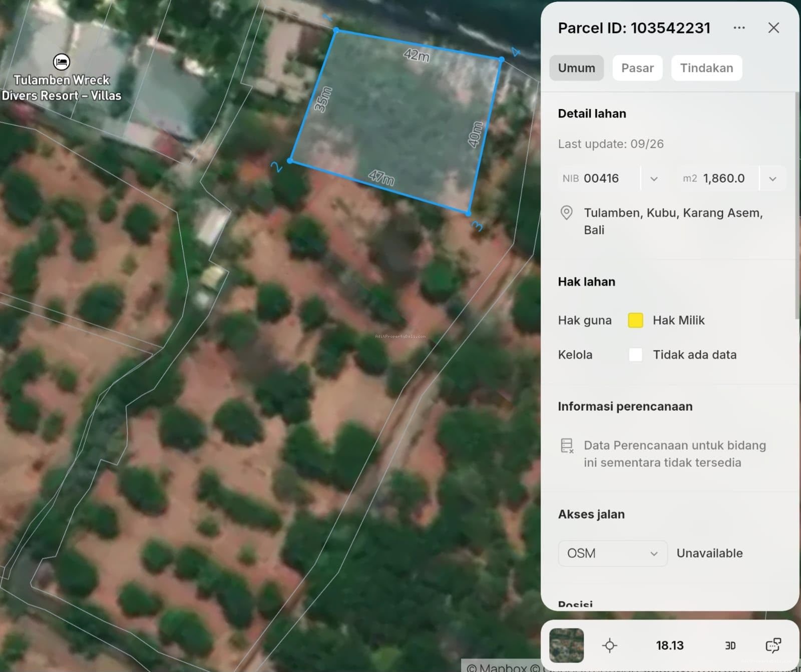Click the Tulamben Wreck Divers Resort hotel icon
Image resolution: width=801 pixels, height=672 pixels.
[x=61, y=62]
